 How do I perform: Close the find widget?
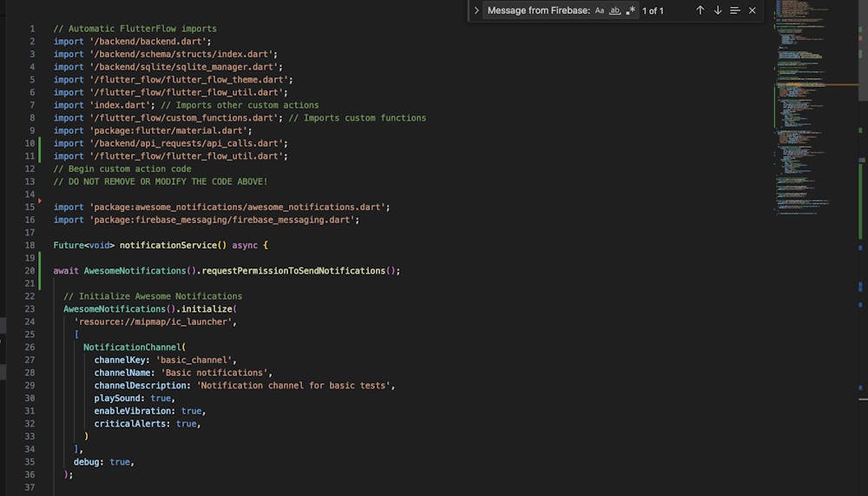click(x=753, y=10)
